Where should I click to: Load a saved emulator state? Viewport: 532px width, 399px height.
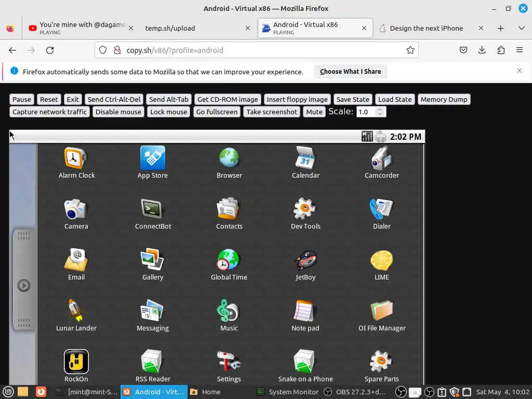pyautogui.click(x=395, y=99)
